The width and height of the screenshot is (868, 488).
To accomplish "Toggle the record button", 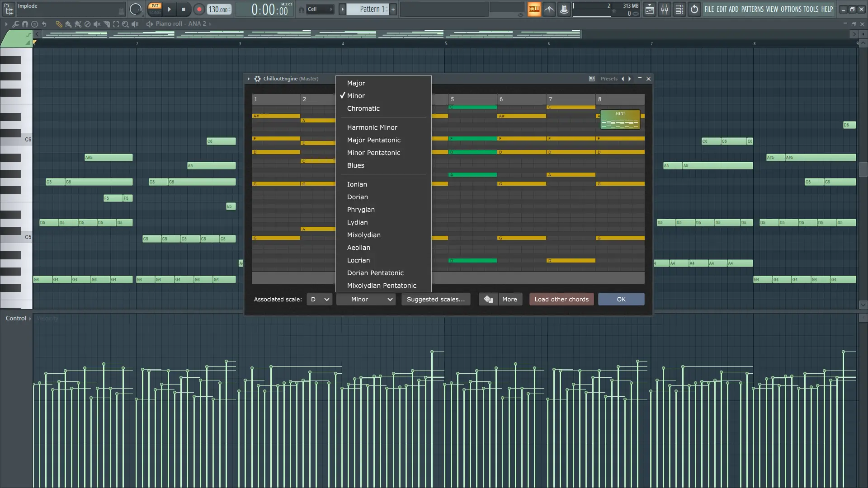I will click(x=199, y=9).
